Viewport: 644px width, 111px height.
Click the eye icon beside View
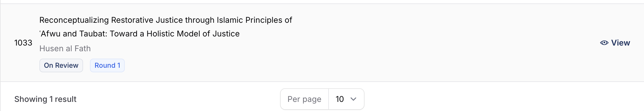(604, 43)
